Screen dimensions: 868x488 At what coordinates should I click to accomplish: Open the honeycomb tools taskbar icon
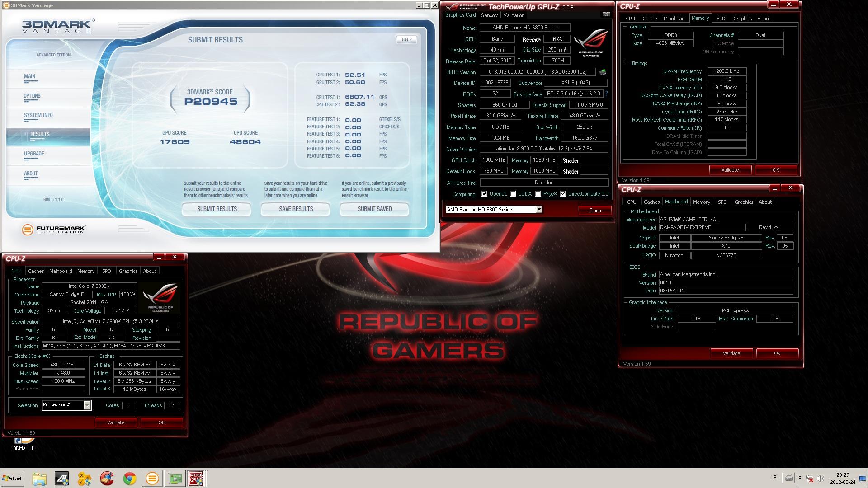pyautogui.click(x=85, y=479)
